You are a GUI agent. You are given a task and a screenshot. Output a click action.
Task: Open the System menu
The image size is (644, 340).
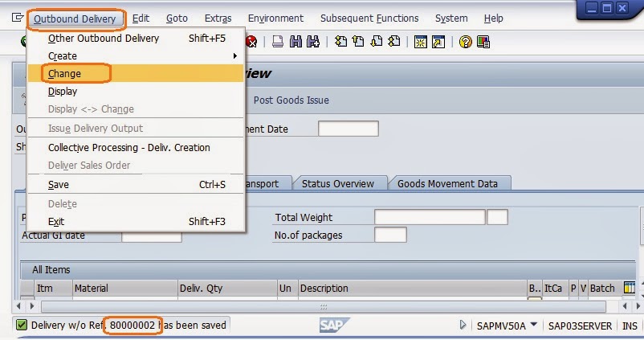[x=451, y=18]
